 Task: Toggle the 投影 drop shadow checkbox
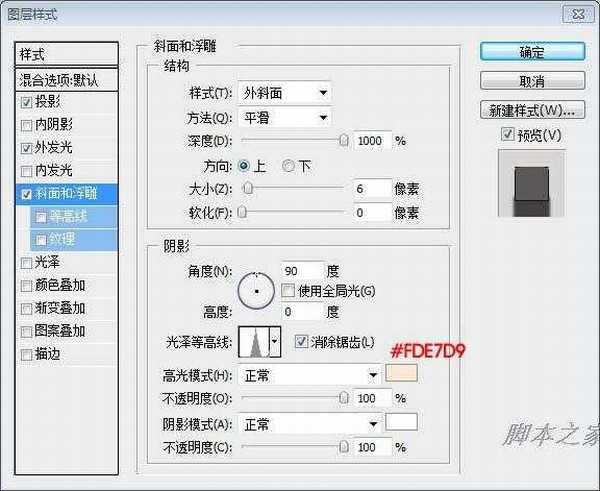26,102
